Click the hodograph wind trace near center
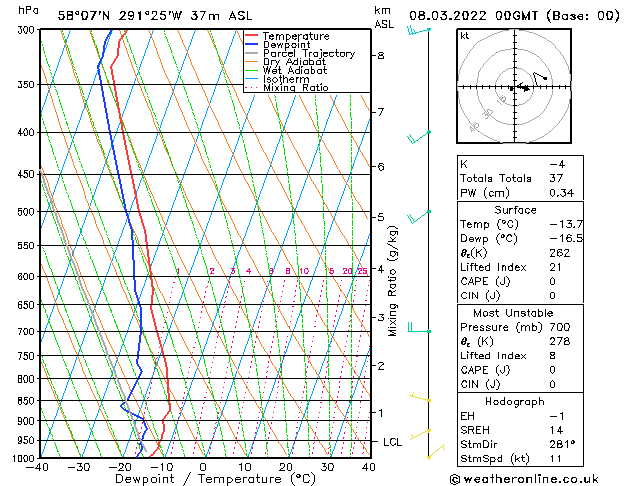Screen dimensions: 629x486 tap(521, 87)
